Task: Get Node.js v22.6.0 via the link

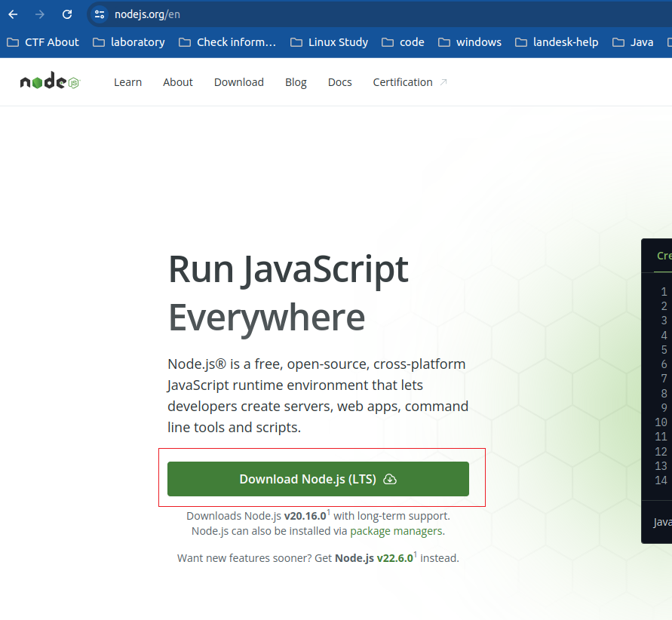Action: [373, 558]
